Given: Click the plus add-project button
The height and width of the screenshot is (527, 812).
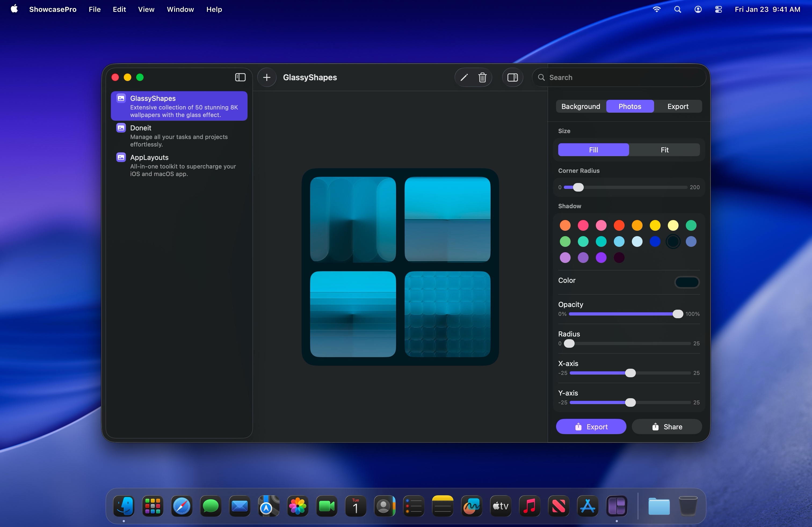Looking at the screenshot, I should coord(266,77).
